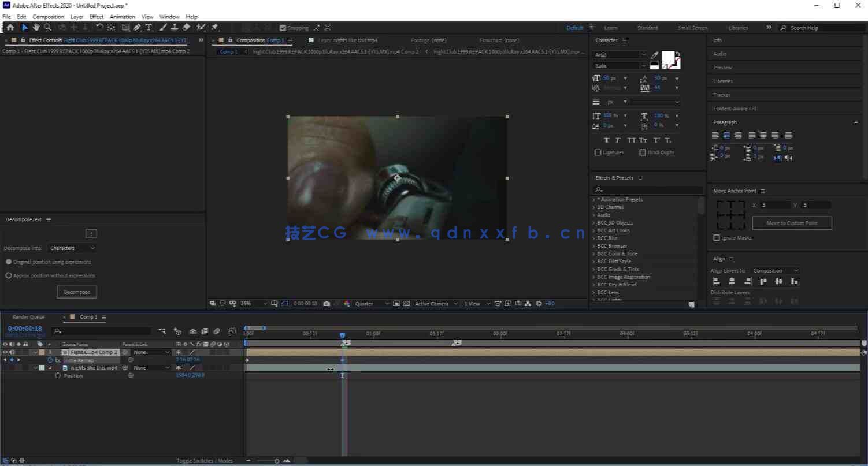
Task: Open the Decompose into Characters dropdown
Action: 72,248
